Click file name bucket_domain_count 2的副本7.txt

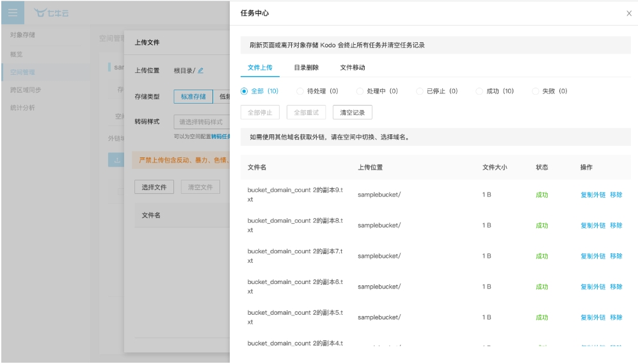[295, 256]
